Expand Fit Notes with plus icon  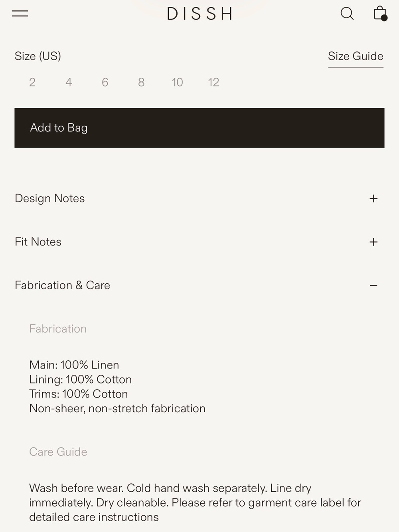pyautogui.click(x=373, y=242)
